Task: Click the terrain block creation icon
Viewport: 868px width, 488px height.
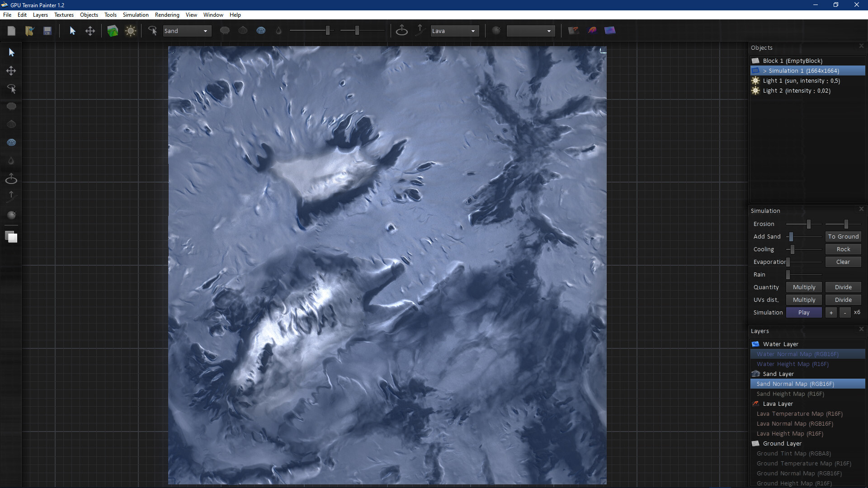Action: coord(112,30)
